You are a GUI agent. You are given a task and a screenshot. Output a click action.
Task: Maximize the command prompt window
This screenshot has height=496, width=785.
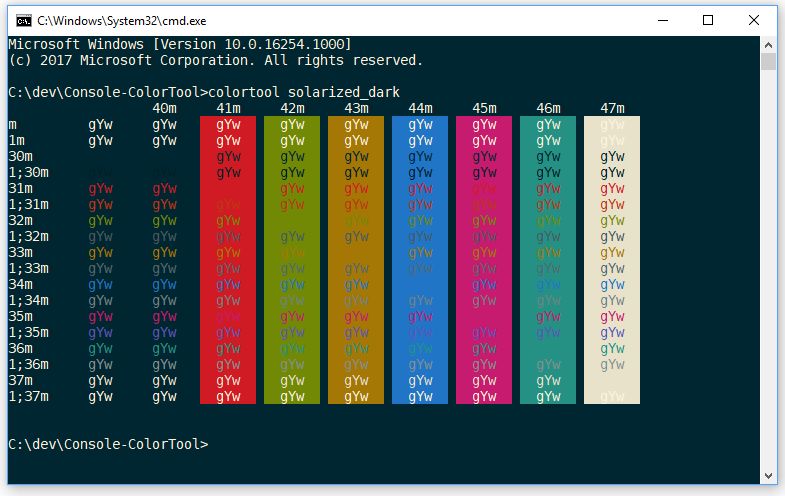pyautogui.click(x=708, y=21)
